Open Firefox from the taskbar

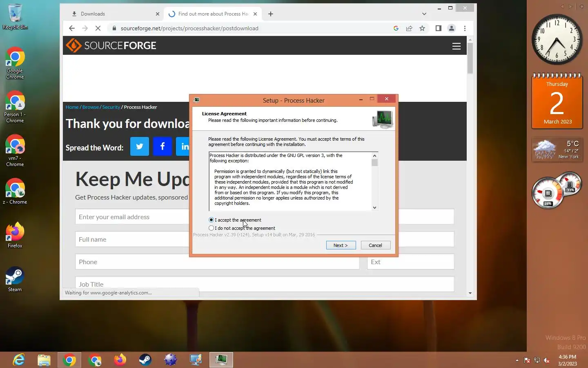120,360
